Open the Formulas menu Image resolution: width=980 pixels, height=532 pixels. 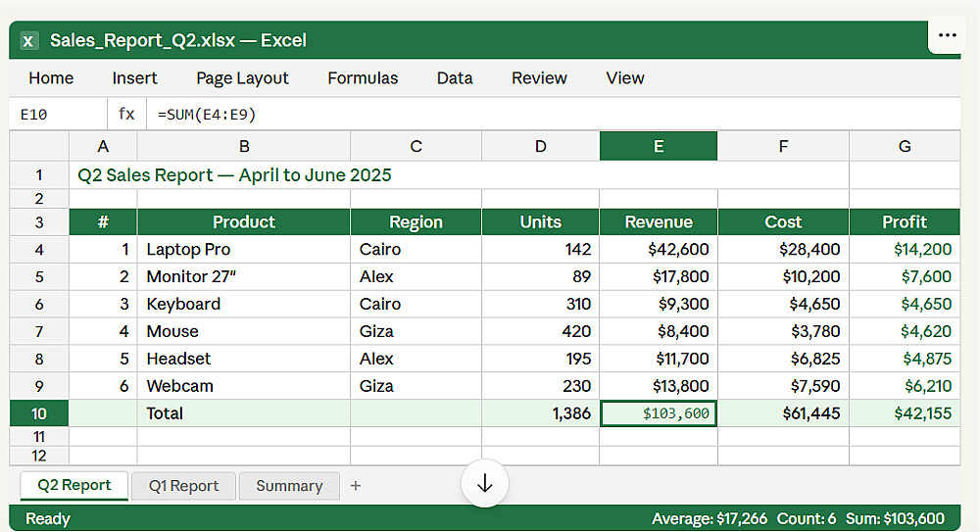363,78
